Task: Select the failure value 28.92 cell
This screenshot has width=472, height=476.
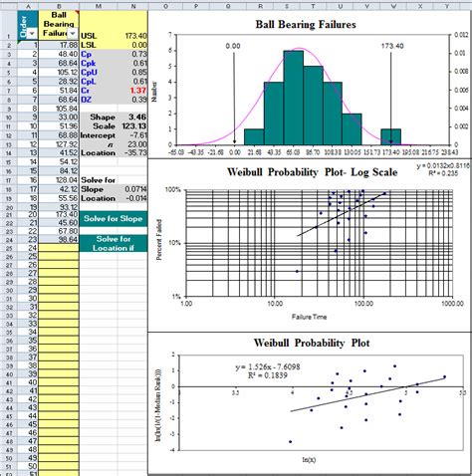Action: click(59, 82)
